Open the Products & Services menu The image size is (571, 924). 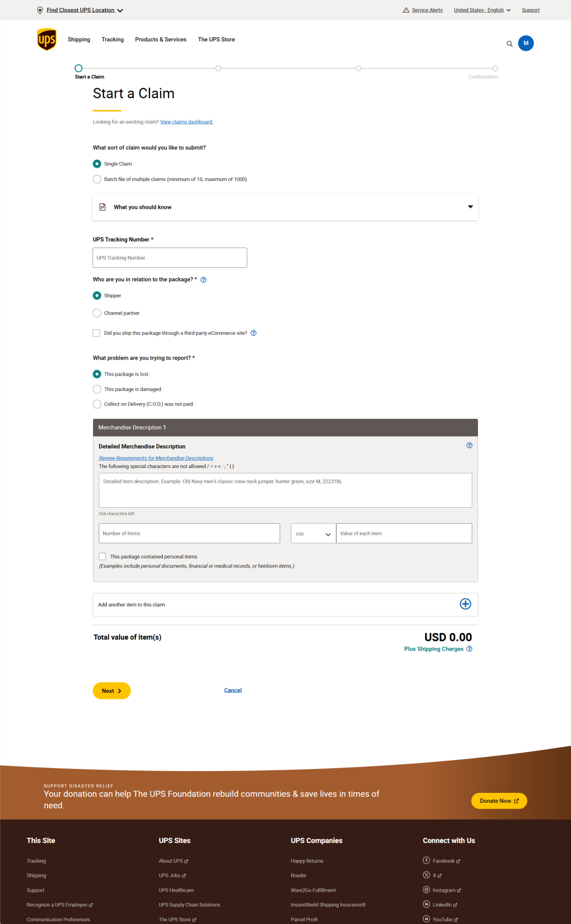pos(161,40)
